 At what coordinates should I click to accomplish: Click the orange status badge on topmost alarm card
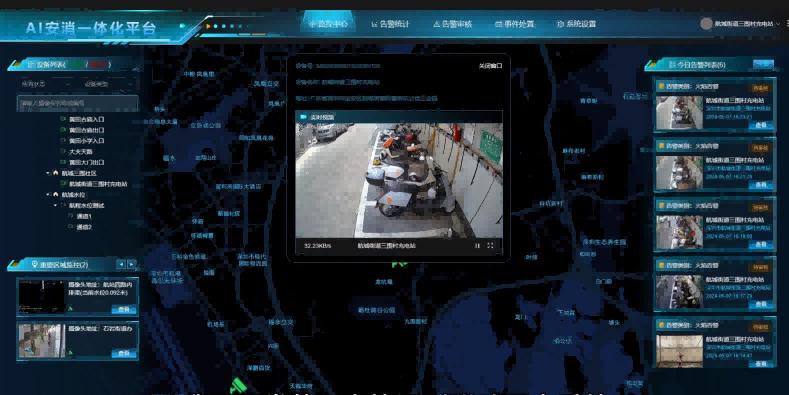pos(760,88)
